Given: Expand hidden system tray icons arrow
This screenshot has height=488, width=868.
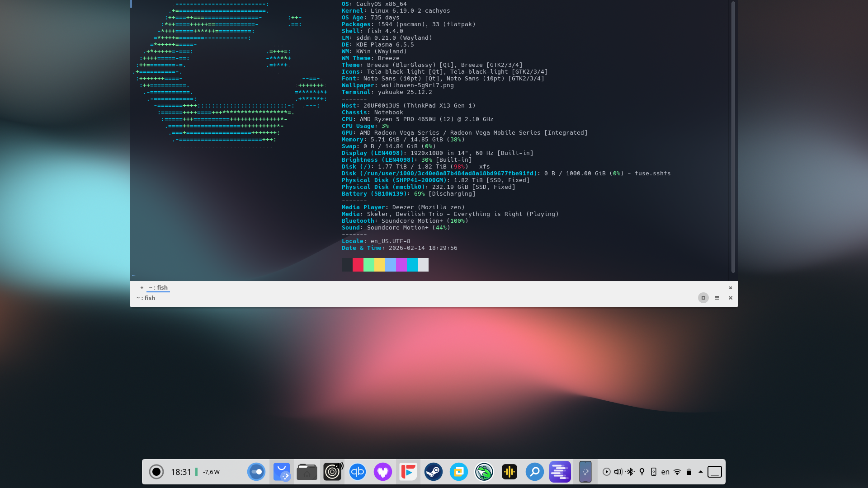Looking at the screenshot, I should (x=701, y=472).
